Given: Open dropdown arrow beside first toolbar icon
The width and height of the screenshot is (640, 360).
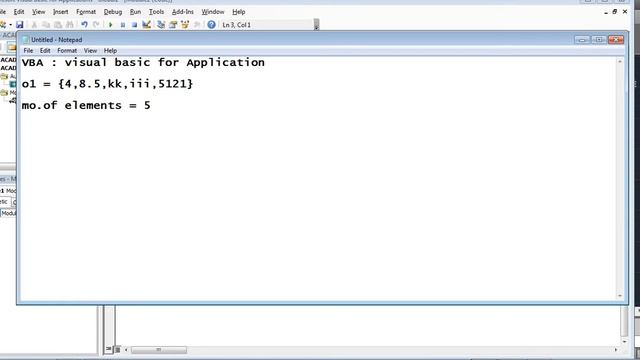Looking at the screenshot, I should click(10, 25).
